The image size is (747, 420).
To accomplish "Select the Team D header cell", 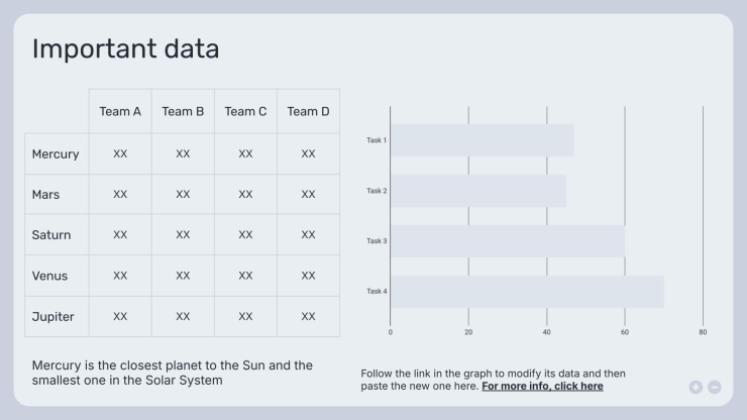I will point(308,111).
